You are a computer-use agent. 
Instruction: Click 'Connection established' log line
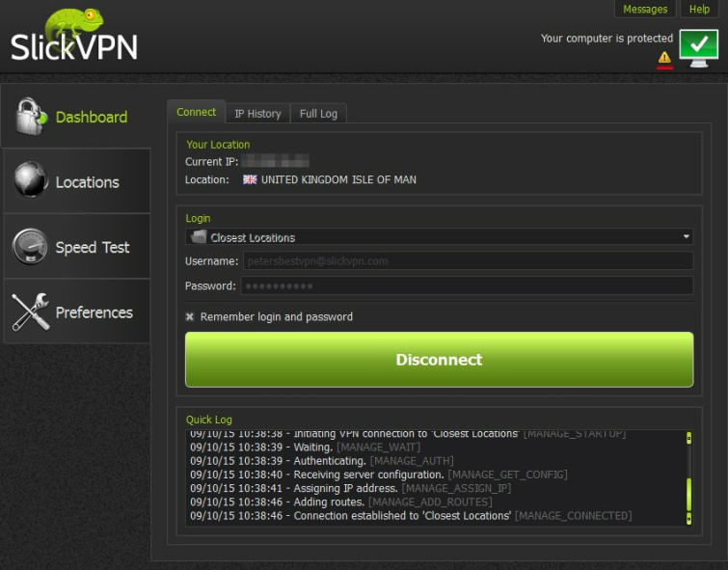click(411, 516)
